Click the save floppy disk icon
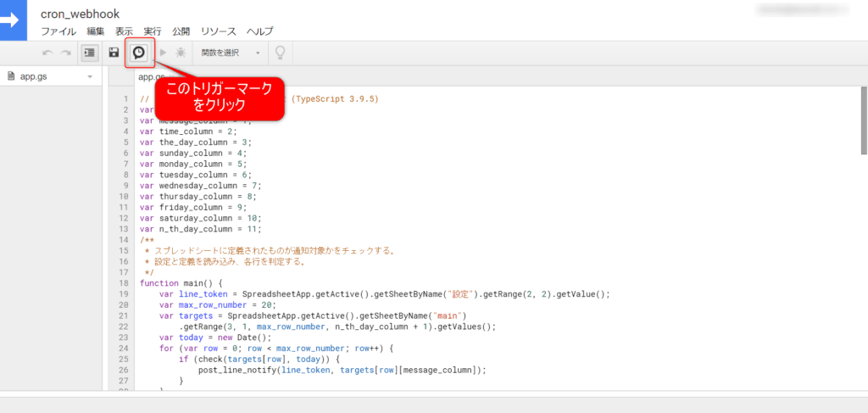This screenshot has width=868, height=413. [x=114, y=53]
